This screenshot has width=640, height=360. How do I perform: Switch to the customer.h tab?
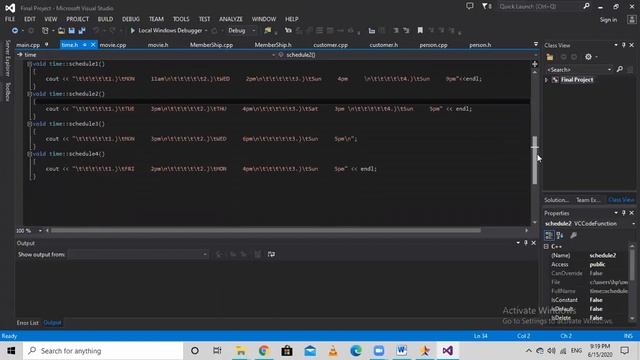click(x=384, y=45)
